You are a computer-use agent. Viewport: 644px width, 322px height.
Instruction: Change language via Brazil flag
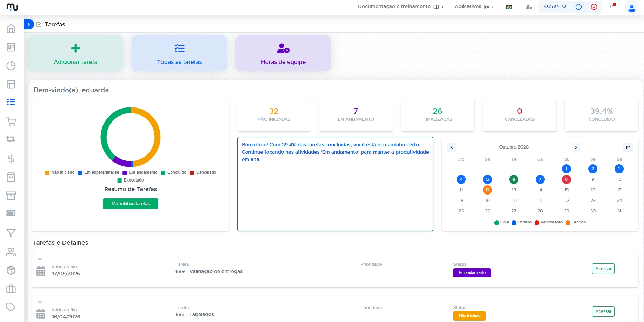pos(509,7)
